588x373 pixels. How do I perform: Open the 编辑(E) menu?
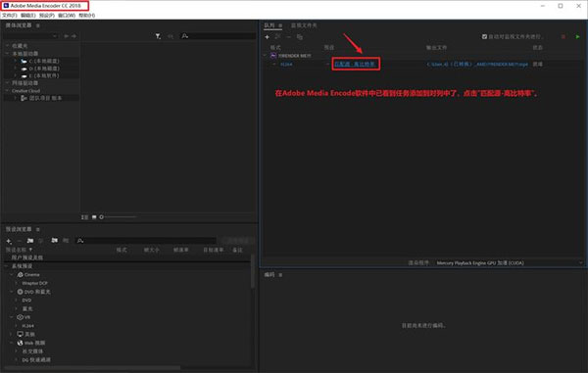pos(28,16)
